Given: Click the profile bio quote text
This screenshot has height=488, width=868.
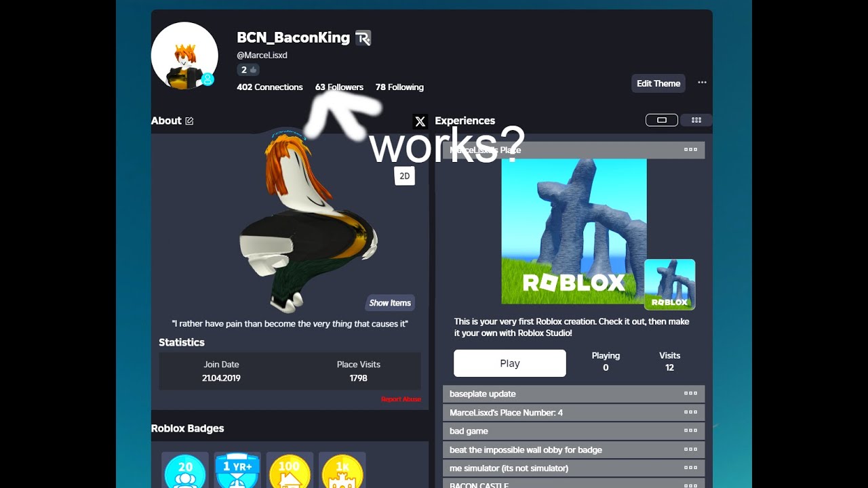Looking at the screenshot, I should [x=290, y=324].
